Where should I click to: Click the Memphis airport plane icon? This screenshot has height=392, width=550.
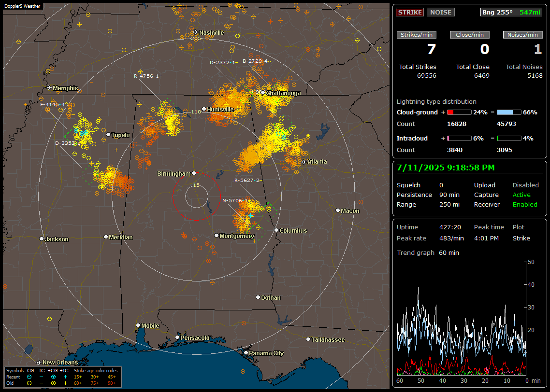coord(49,87)
